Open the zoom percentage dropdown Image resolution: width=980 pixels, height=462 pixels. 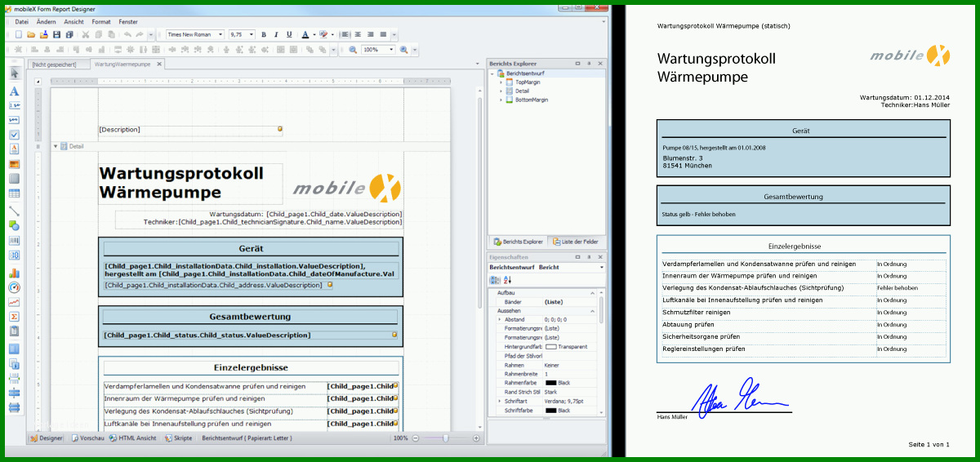coord(390,50)
